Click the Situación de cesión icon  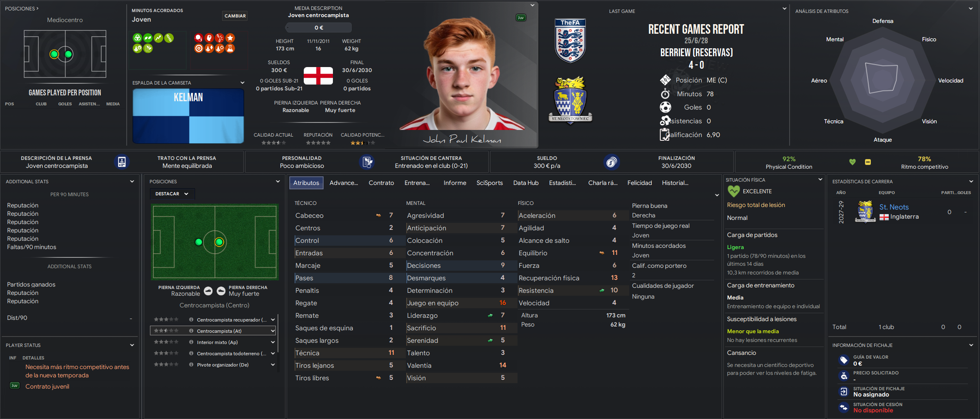(844, 407)
